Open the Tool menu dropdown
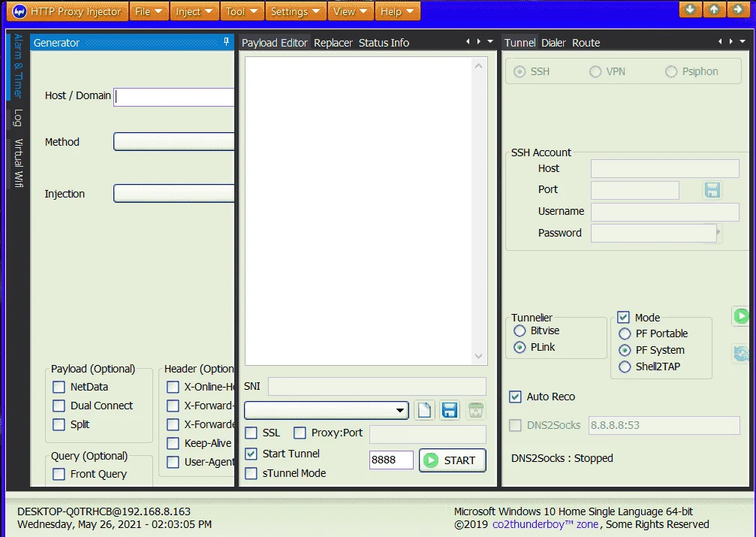Screen dimensions: 756x537 [242, 11]
